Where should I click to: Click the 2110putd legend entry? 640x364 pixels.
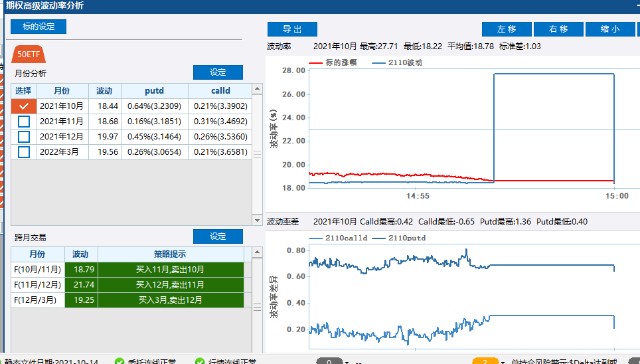click(x=399, y=238)
